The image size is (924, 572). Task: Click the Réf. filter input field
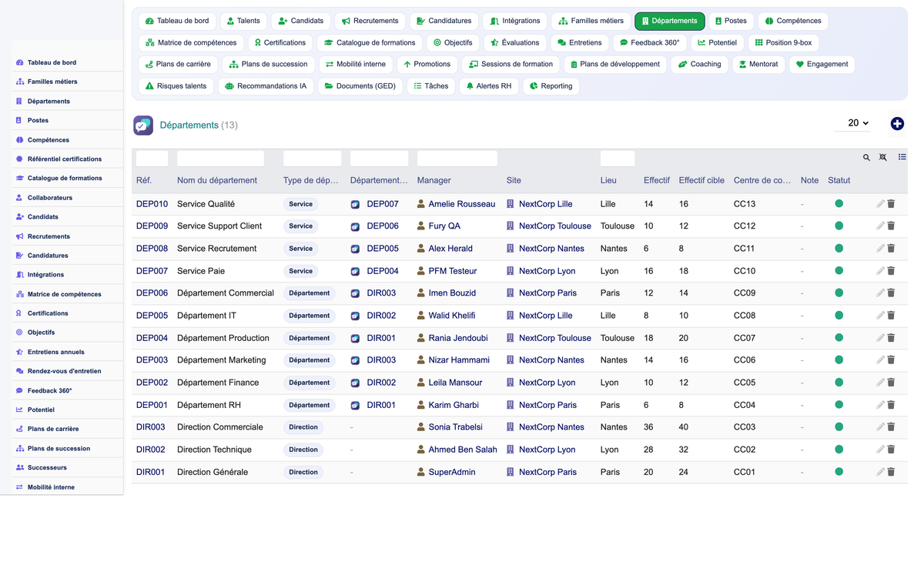(152, 159)
